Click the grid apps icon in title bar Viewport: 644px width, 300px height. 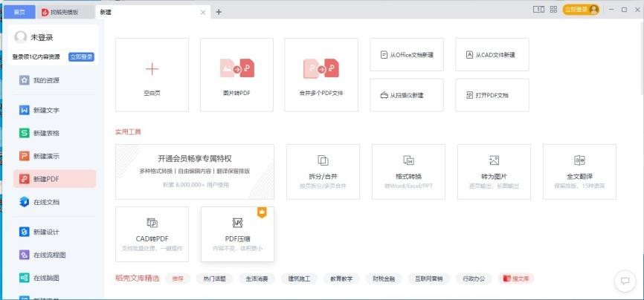pos(553,9)
